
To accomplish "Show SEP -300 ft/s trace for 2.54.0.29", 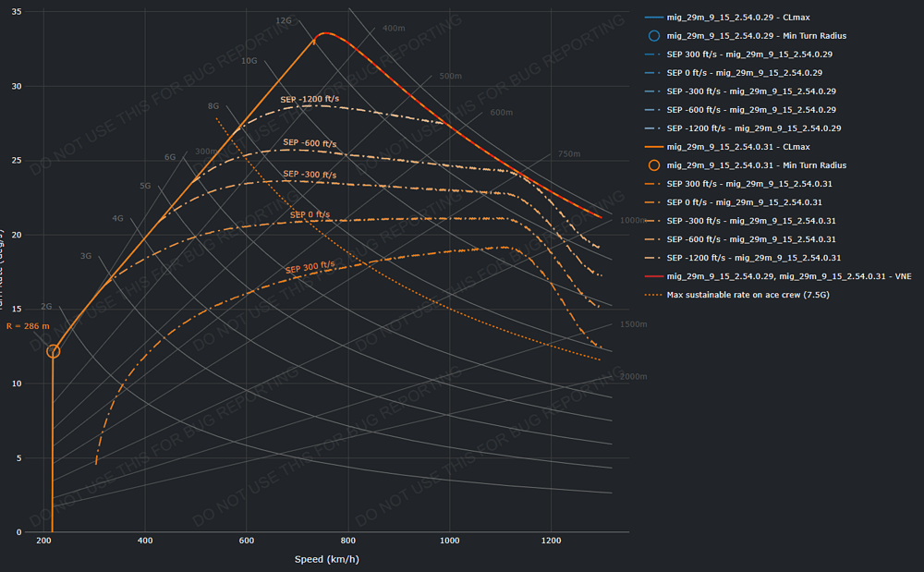I will (x=748, y=91).
